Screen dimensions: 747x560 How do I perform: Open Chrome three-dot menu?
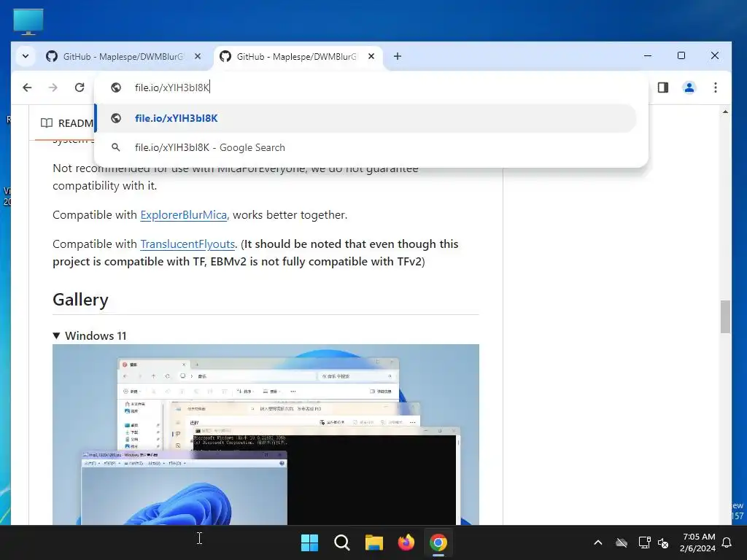[715, 87]
